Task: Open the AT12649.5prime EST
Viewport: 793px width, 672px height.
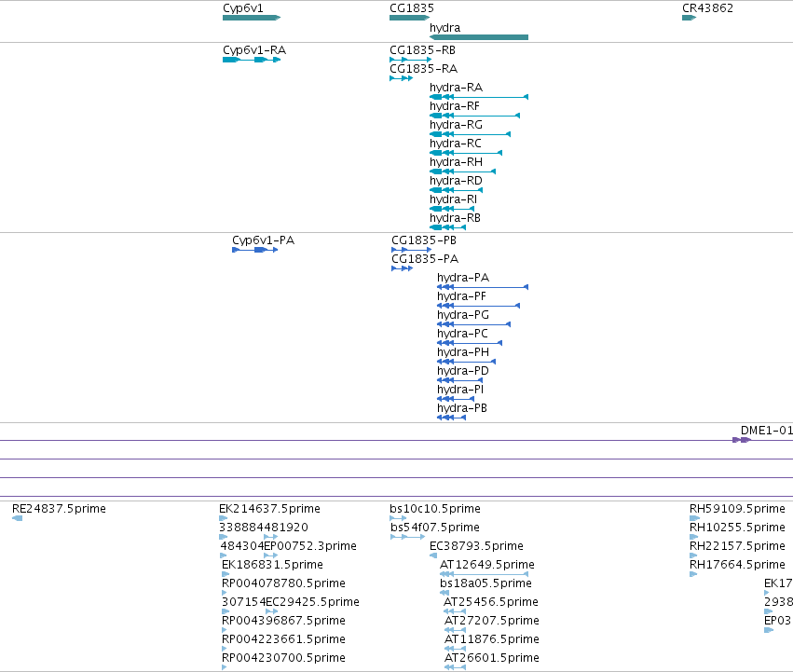Action: tap(484, 574)
